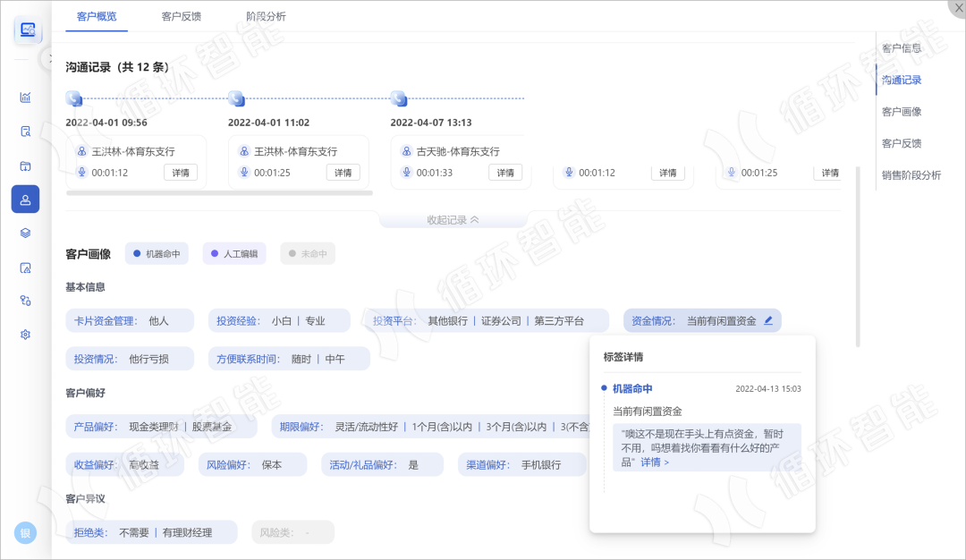Open the chart statistics sidebar icon
This screenshot has height=560, width=966.
pos(25,98)
